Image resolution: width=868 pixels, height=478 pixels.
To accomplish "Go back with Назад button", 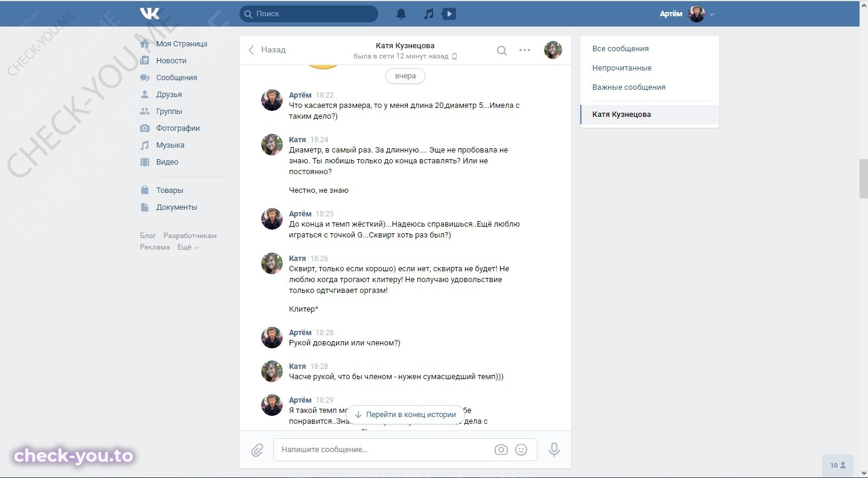I will (x=267, y=50).
